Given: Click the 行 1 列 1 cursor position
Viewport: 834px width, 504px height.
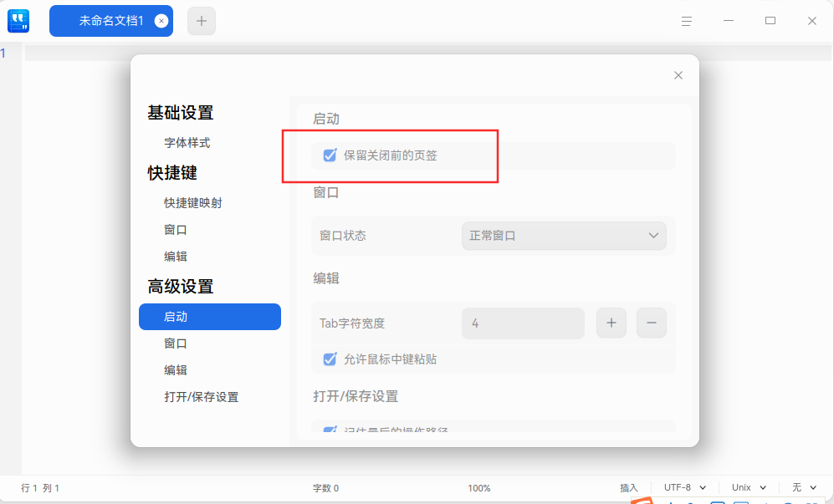Looking at the screenshot, I should (40, 488).
